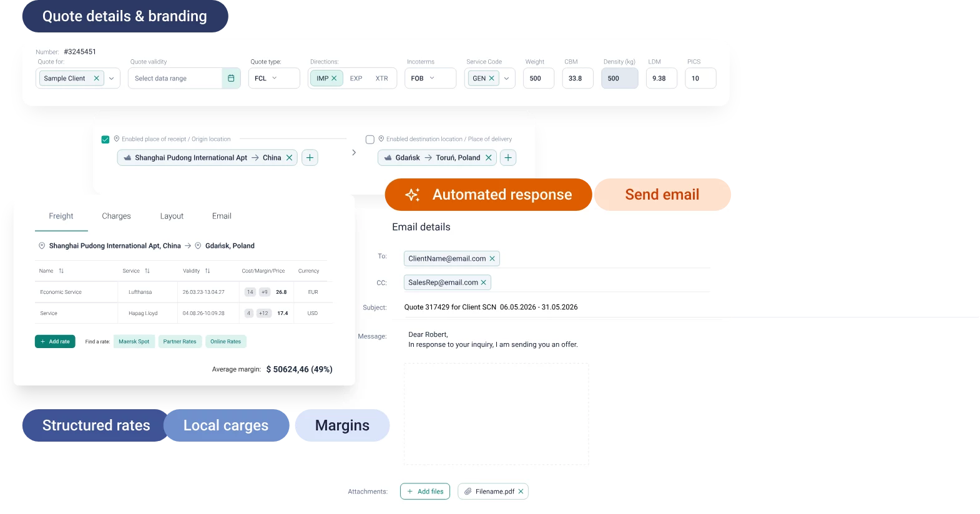
Task: Sort rates by Validity column
Action: tap(207, 271)
